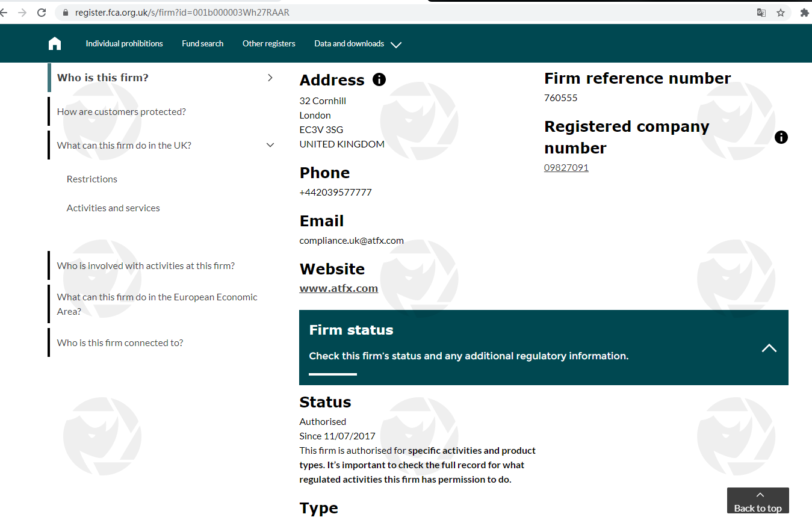
Task: Go to Fund search
Action: point(202,44)
